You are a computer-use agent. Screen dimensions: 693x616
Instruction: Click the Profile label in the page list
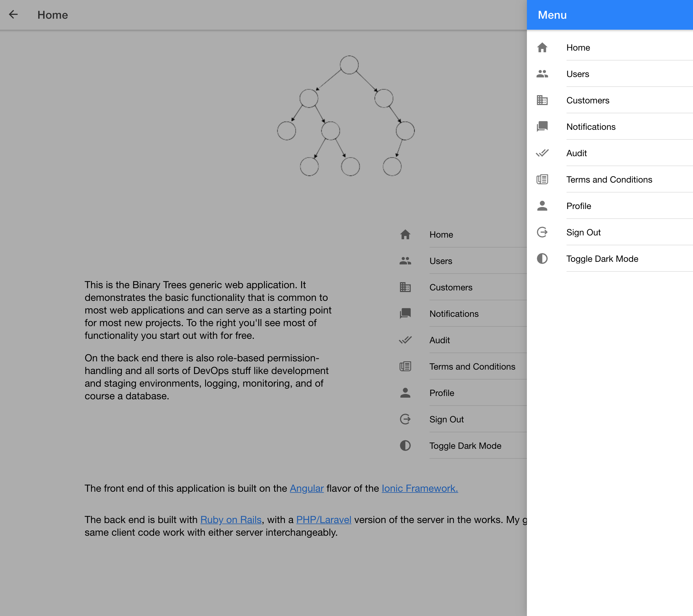(442, 393)
